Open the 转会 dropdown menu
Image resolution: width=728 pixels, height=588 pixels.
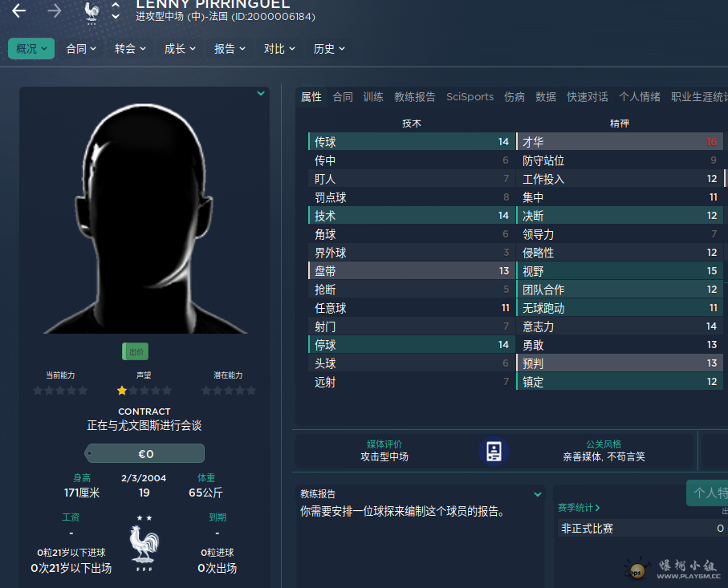click(x=130, y=49)
